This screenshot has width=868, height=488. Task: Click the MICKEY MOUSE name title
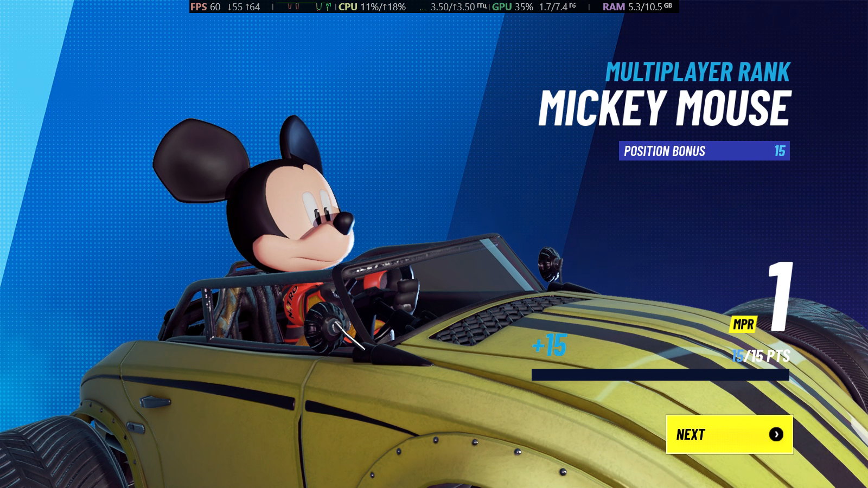(665, 107)
